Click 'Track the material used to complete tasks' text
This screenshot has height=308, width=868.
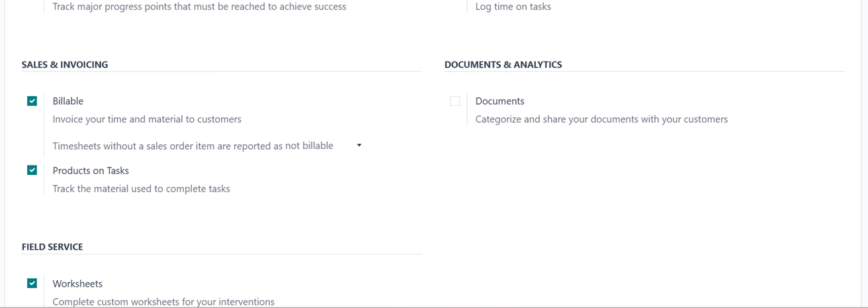[142, 189]
